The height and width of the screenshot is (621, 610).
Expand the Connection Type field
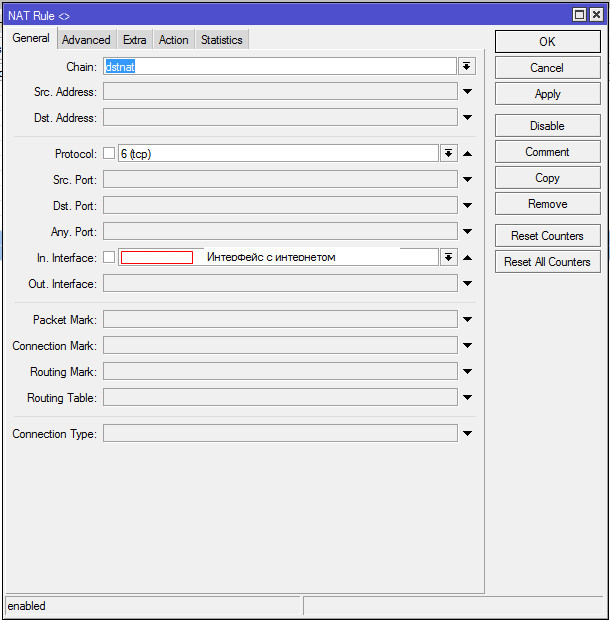click(467, 433)
